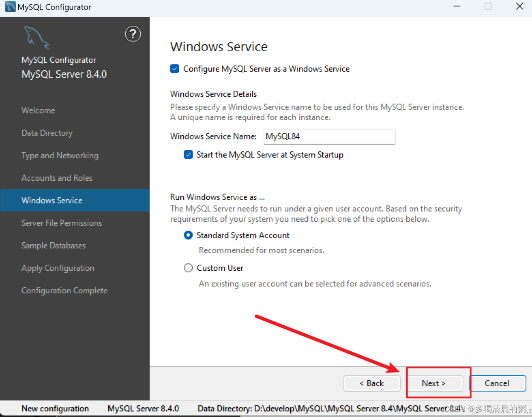Click the Windows Service Name field
Screen dimensions: 532x417
329,136
